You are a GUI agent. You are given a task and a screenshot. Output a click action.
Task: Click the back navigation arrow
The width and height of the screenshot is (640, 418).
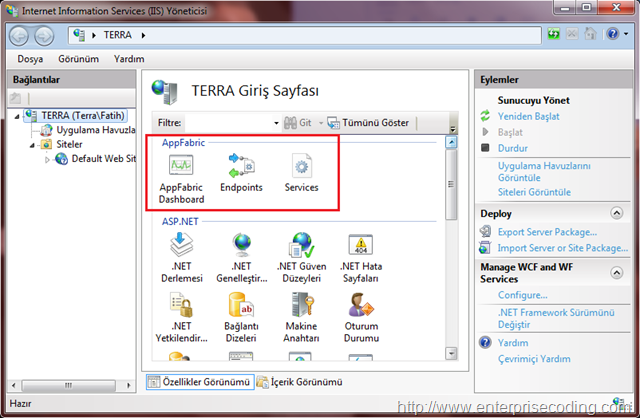(19, 36)
